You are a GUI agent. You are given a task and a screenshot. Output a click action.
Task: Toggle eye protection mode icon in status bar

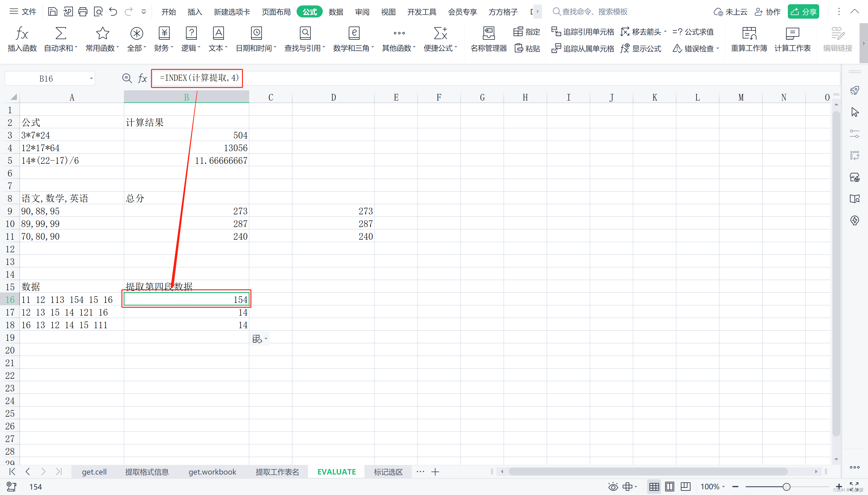[x=613, y=487]
